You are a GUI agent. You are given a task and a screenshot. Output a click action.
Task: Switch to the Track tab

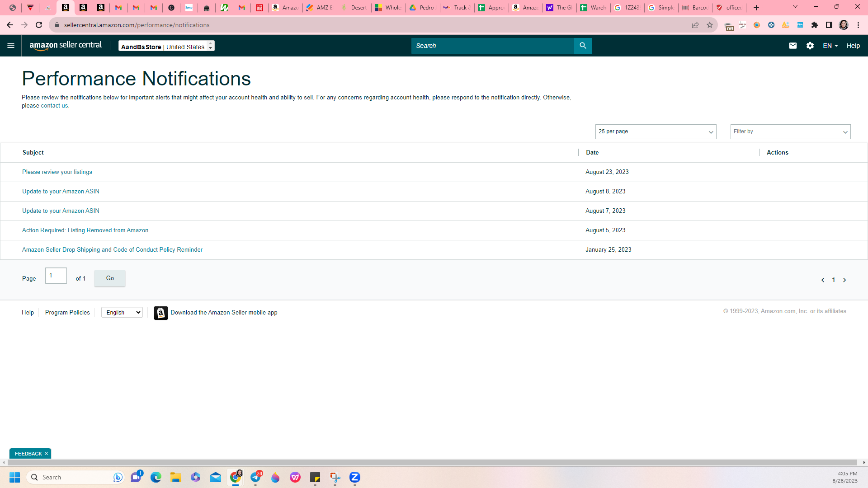pyautogui.click(x=457, y=8)
